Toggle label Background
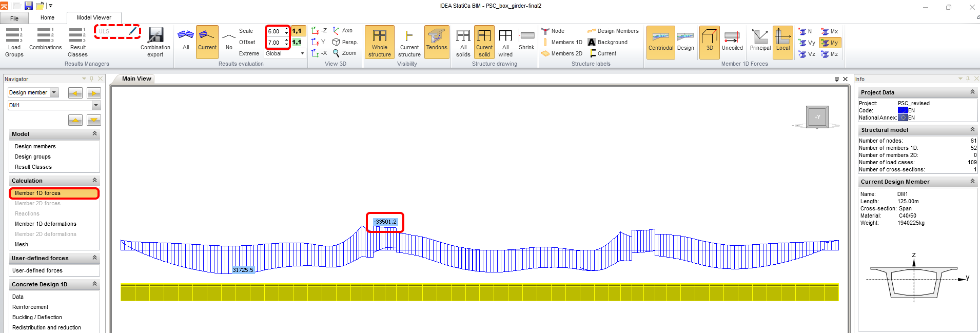The image size is (980, 333). (607, 43)
